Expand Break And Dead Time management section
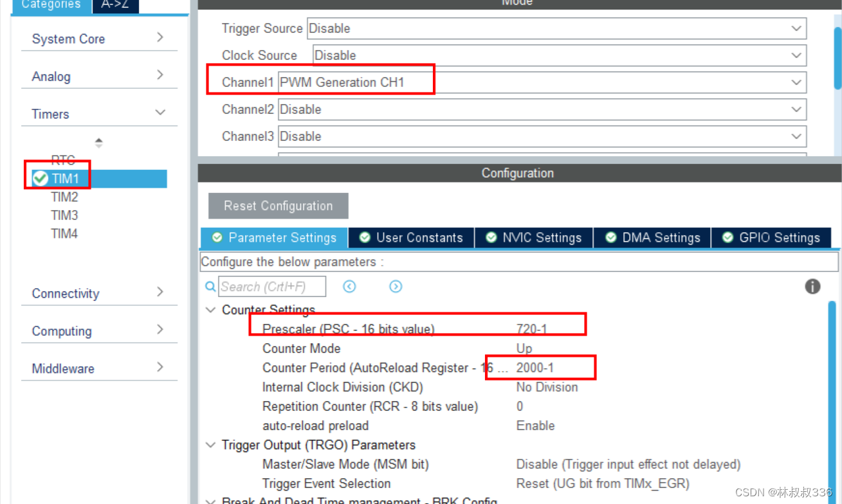Screen dimensions: 842x504 (x=210, y=501)
